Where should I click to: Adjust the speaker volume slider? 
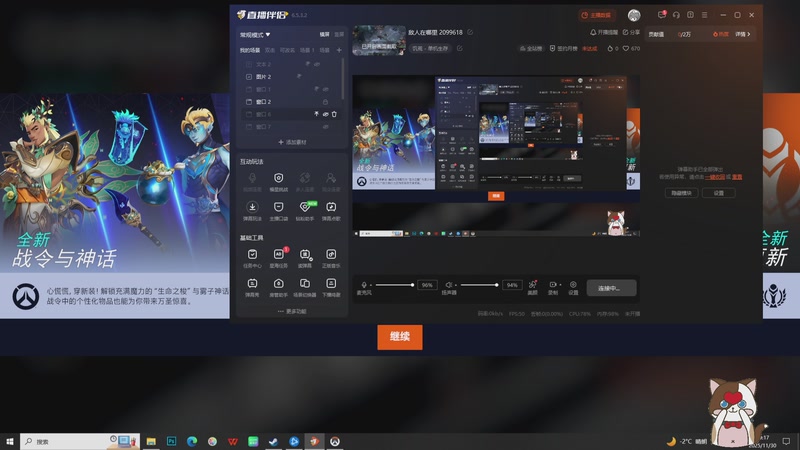click(x=478, y=285)
